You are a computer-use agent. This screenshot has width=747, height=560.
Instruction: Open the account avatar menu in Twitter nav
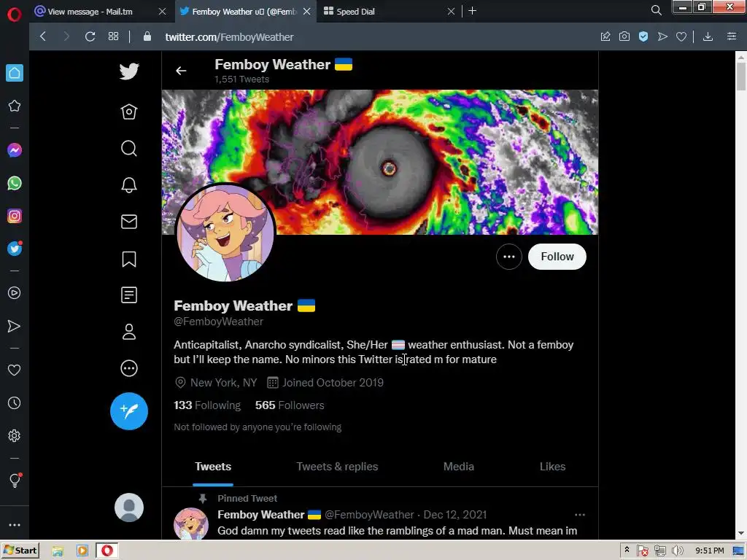tap(129, 507)
